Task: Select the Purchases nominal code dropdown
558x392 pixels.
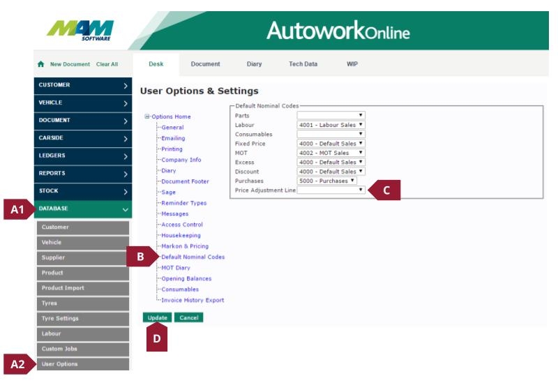Action: (326, 181)
